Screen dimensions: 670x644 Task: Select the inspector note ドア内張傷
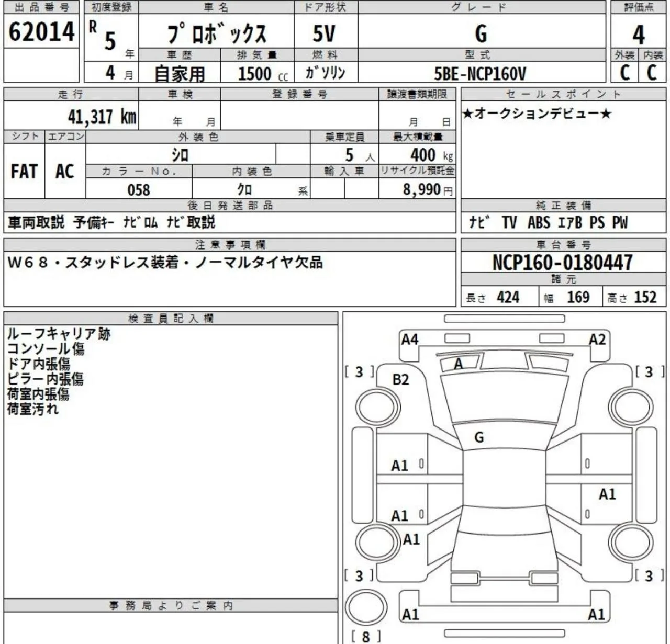pos(38,364)
